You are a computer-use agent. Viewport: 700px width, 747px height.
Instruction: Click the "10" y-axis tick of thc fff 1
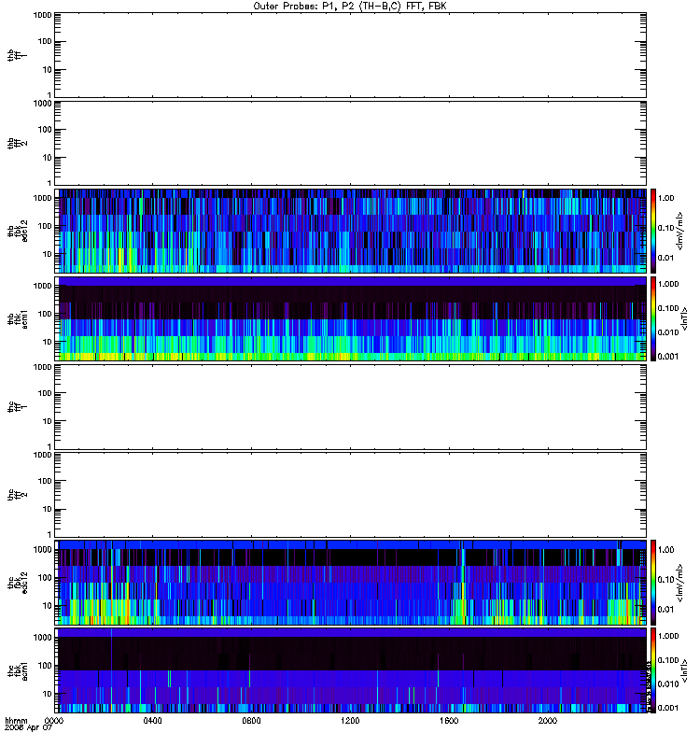48,421
